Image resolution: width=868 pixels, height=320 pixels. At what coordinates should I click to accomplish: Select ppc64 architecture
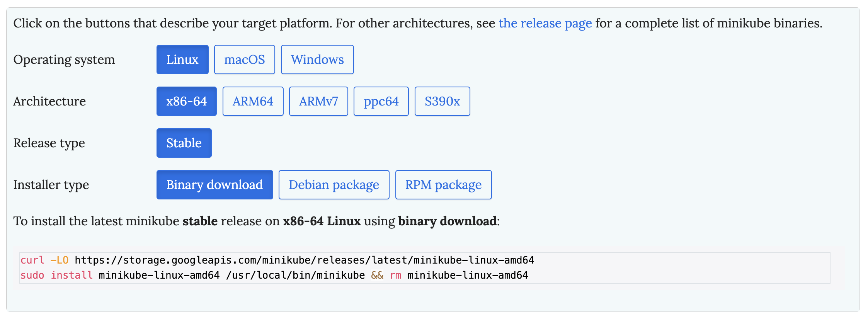381,101
